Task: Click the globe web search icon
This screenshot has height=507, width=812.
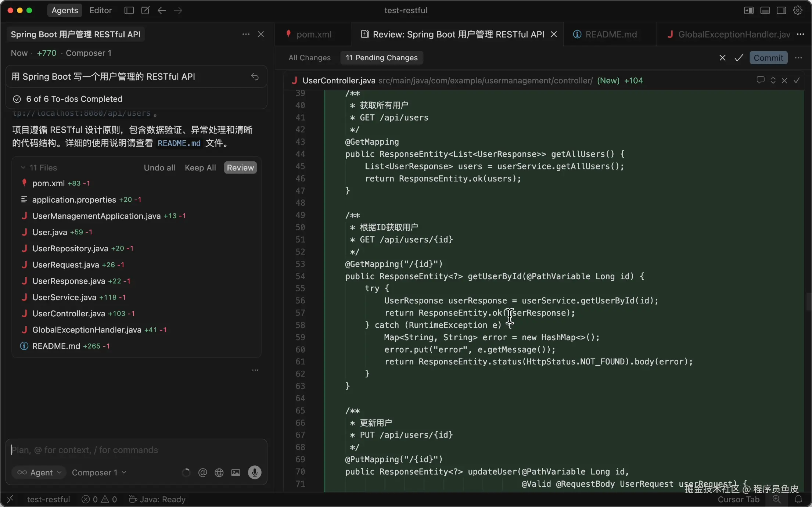Action: (219, 472)
